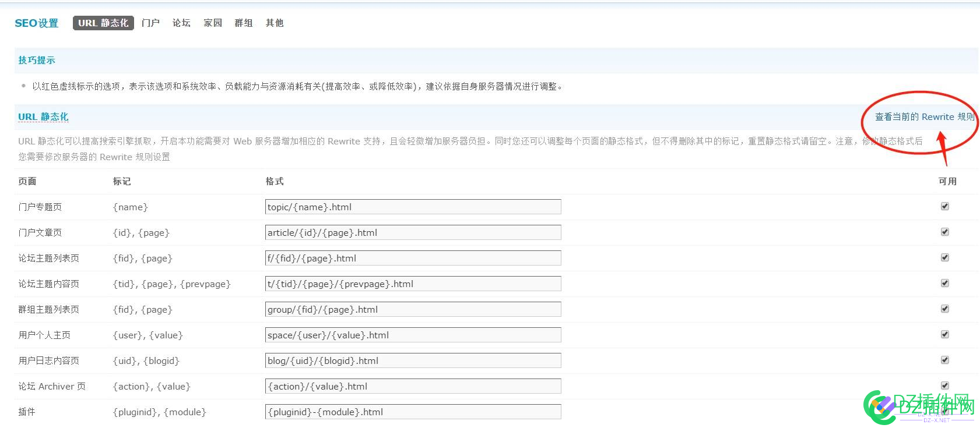Open the 其他 tab
980x428 pixels.
click(x=275, y=23)
